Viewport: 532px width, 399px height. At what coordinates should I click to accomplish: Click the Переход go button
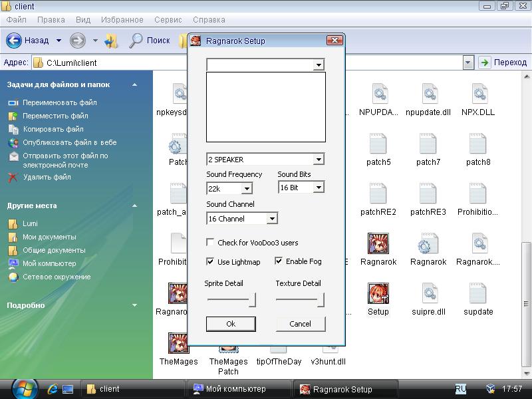tap(503, 63)
